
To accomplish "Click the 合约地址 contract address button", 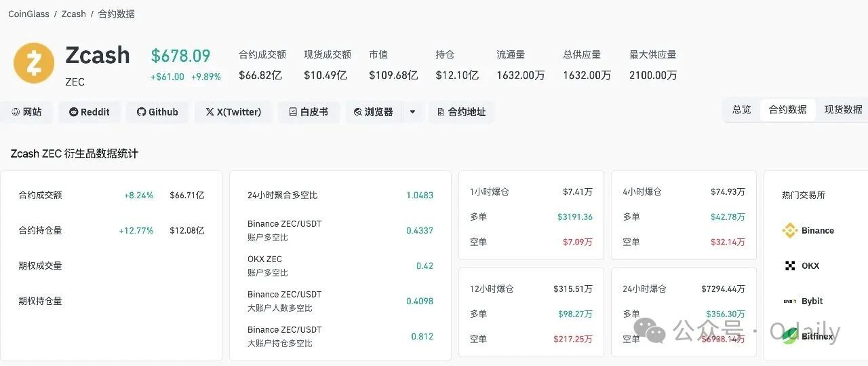I will (x=461, y=112).
